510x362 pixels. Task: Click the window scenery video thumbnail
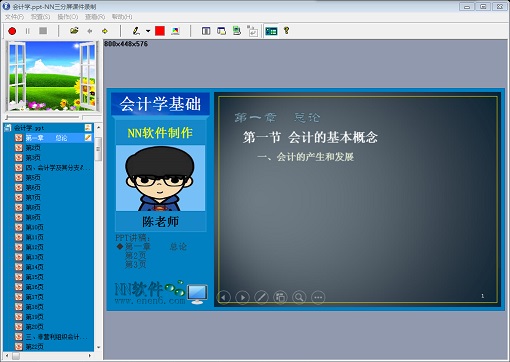pyautogui.click(x=52, y=76)
